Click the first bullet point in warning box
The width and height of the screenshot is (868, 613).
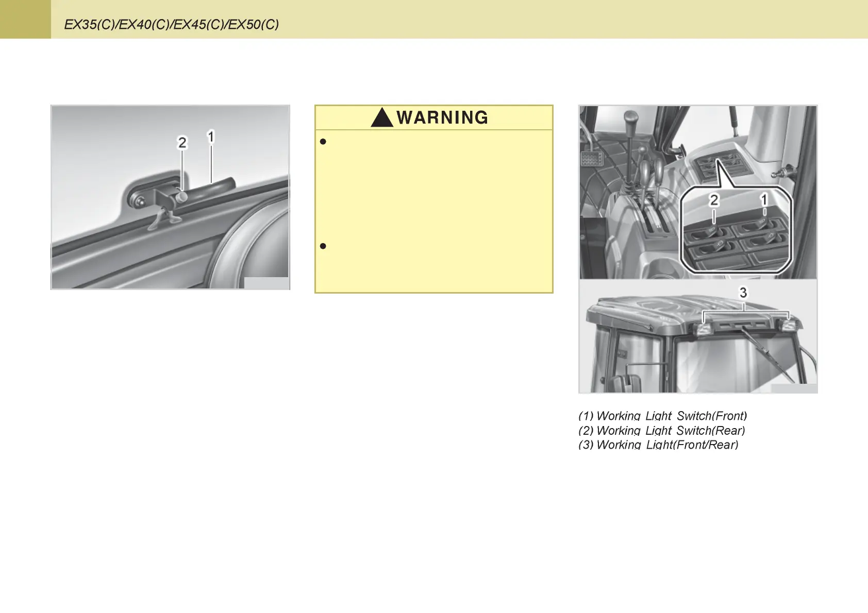coord(323,142)
